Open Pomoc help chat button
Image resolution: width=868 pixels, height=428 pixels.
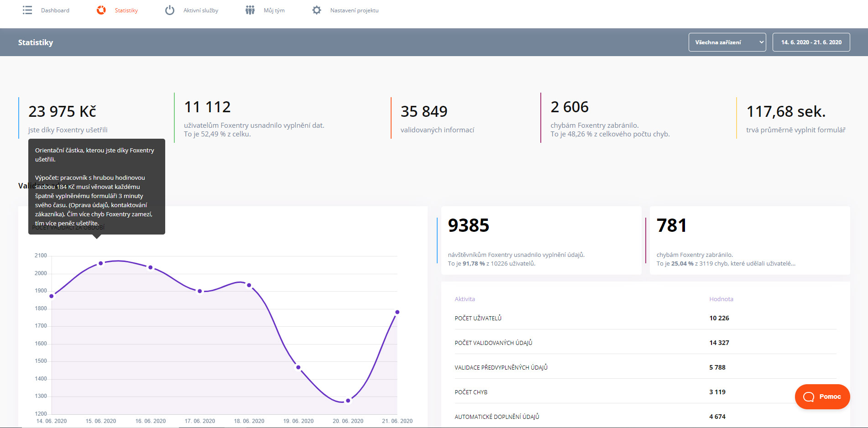pyautogui.click(x=822, y=397)
